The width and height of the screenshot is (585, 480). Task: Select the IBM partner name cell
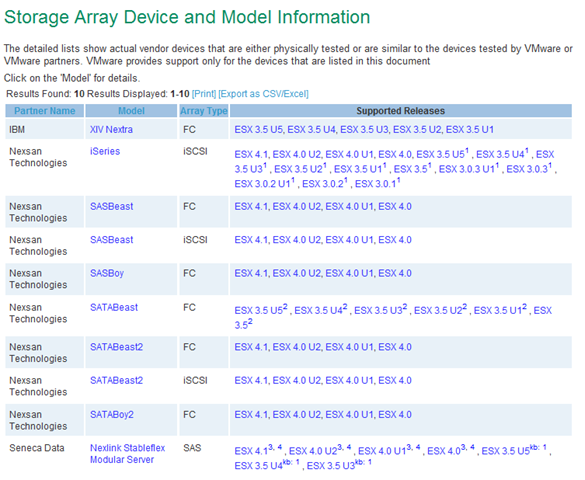point(44,129)
